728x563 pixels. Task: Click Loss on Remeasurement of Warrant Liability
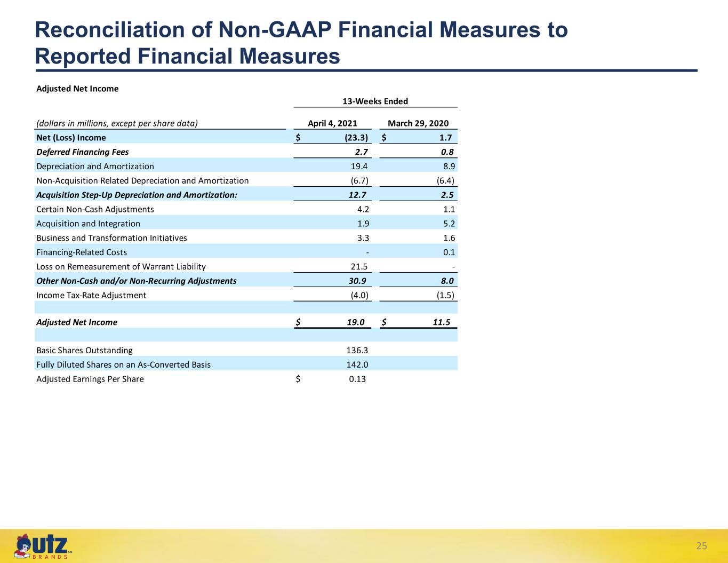coord(121,267)
